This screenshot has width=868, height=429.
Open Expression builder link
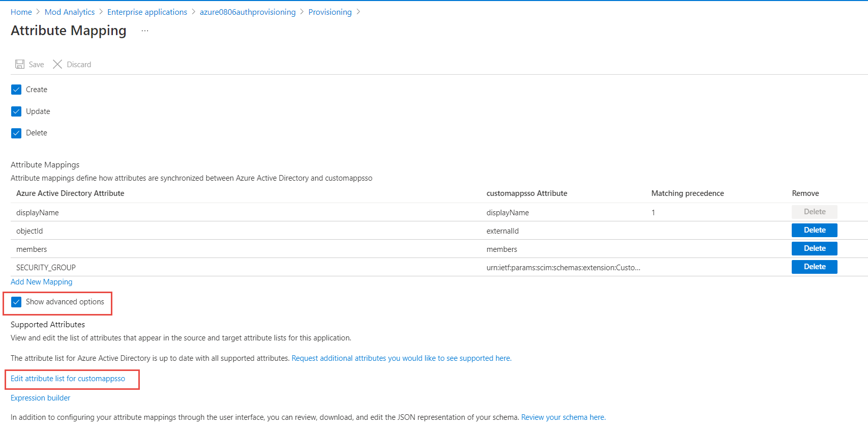pos(40,398)
